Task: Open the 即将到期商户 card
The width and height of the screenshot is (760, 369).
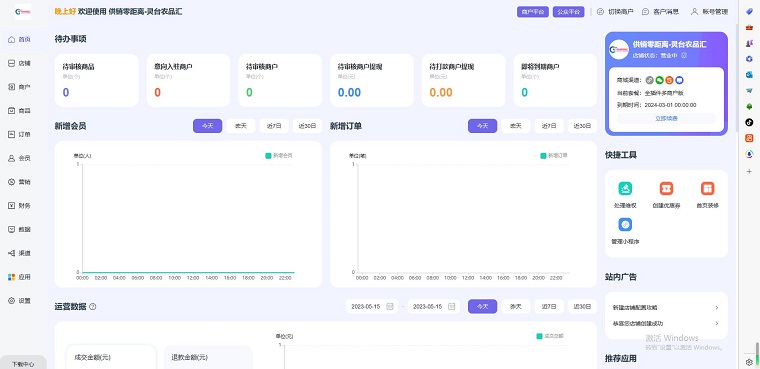Action: [555, 80]
